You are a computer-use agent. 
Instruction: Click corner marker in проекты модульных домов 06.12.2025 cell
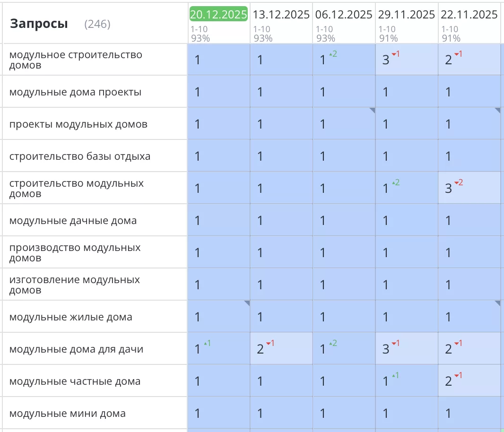[x=373, y=110]
